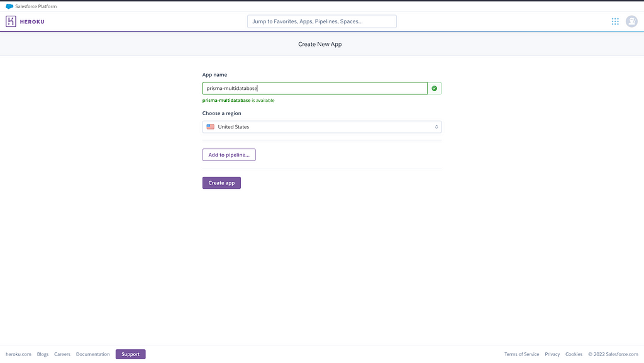Open the Blogs footer link
This screenshot has width=644, height=363.
(43, 354)
